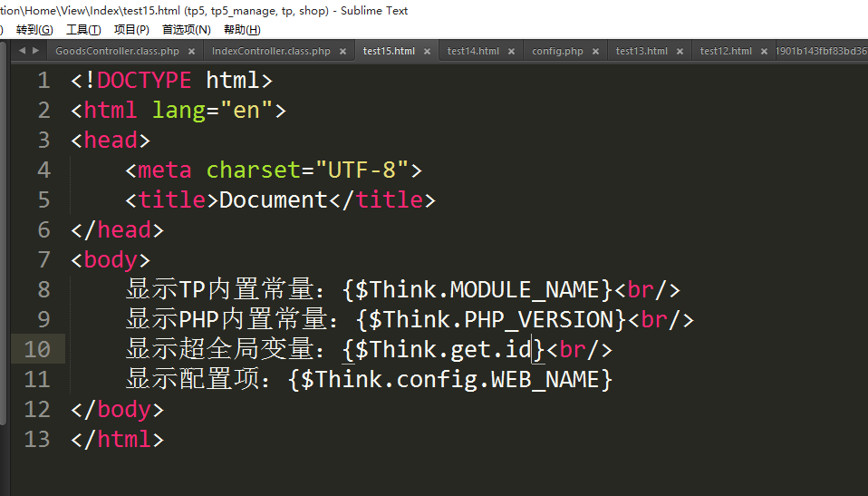Click line number 7 in the gutter
This screenshot has width=868, height=496.
point(43,260)
